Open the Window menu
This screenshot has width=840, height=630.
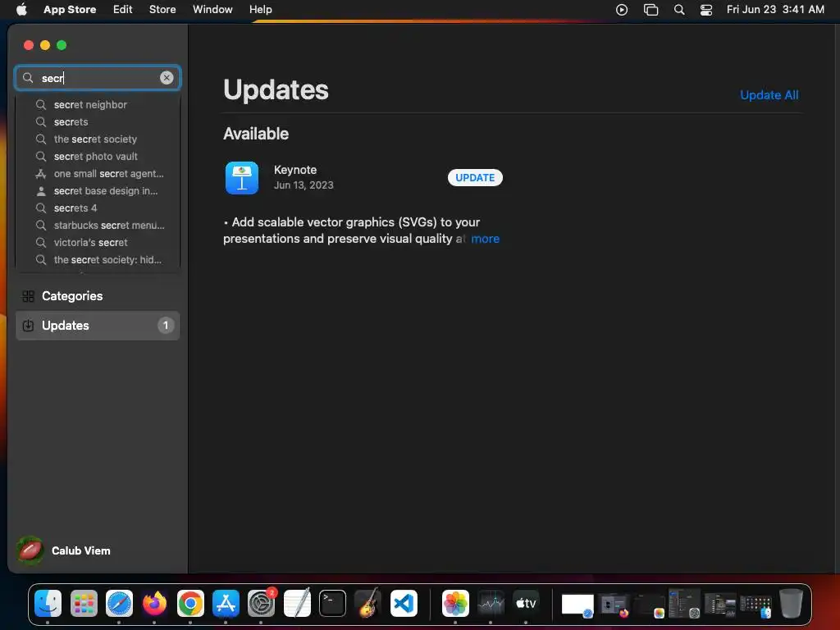click(212, 9)
